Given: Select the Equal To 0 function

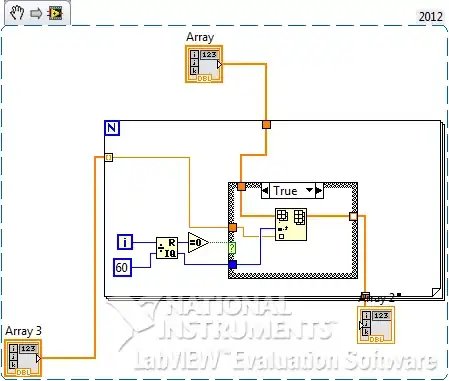Looking at the screenshot, I should point(198,242).
